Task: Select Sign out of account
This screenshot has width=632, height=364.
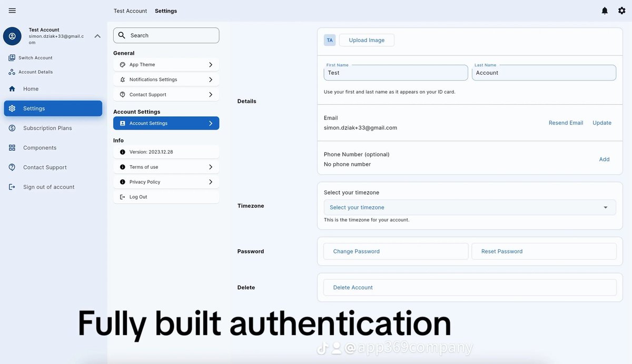Action: 53,187
